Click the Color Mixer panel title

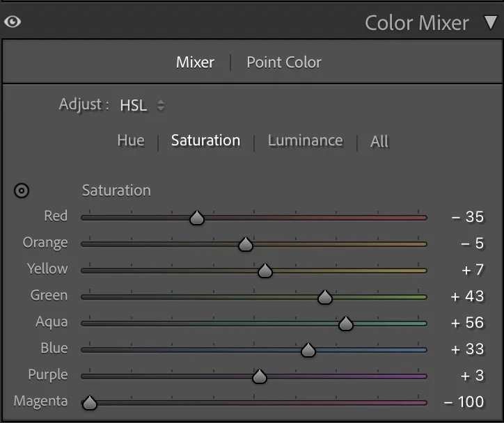417,23
